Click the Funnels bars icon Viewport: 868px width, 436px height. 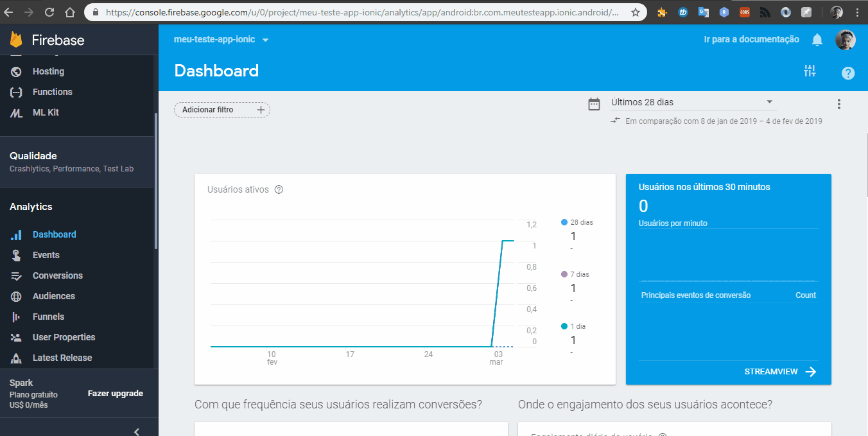coord(17,317)
